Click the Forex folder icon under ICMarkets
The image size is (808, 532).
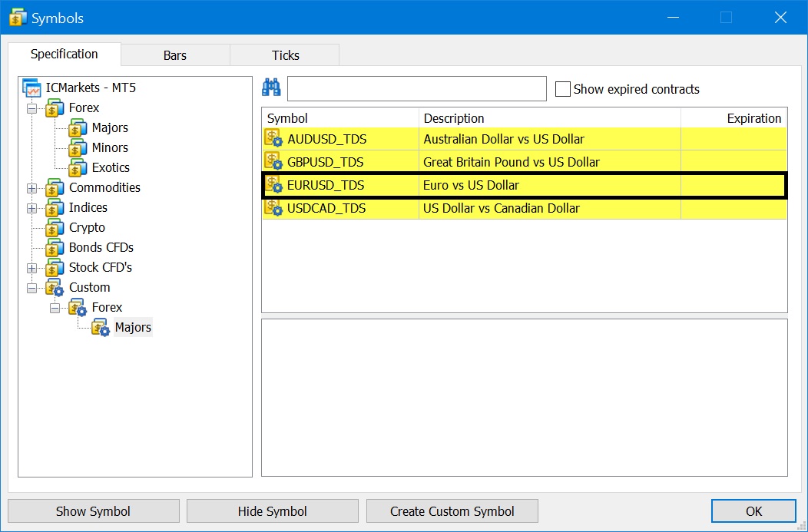pos(55,109)
